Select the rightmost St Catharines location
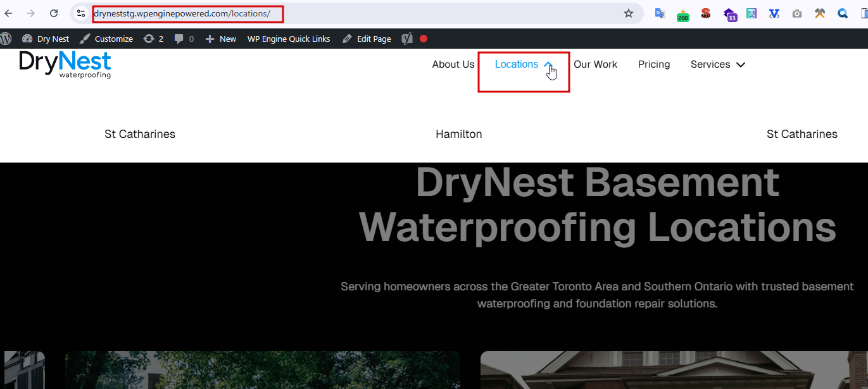This screenshot has height=389, width=868. tap(802, 134)
